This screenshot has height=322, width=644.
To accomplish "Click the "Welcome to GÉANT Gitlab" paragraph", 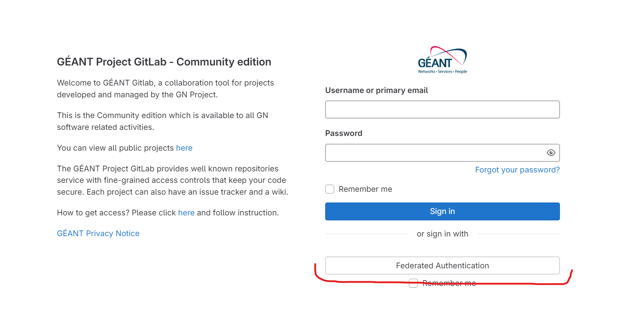I will (x=165, y=89).
